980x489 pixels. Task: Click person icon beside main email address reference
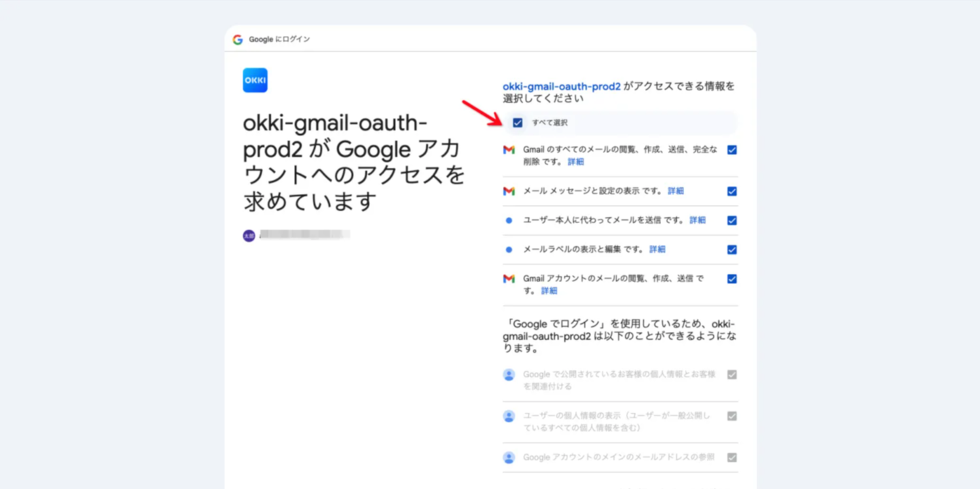pos(509,458)
